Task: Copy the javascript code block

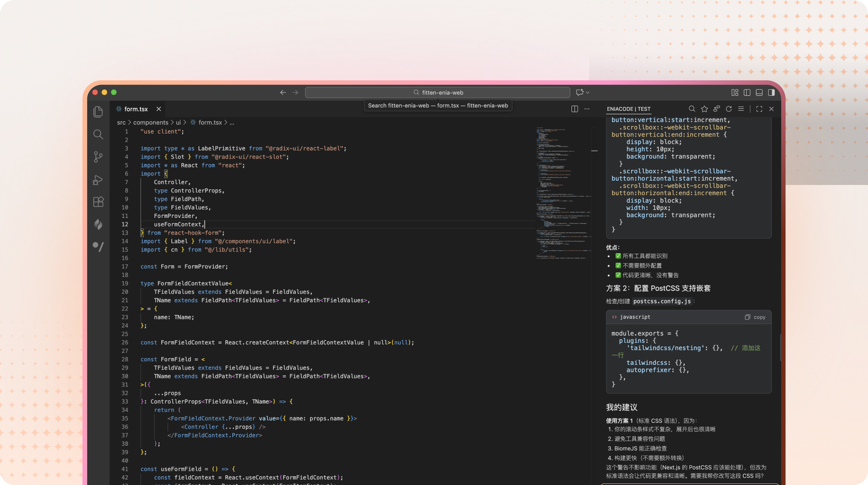Action: coord(755,317)
